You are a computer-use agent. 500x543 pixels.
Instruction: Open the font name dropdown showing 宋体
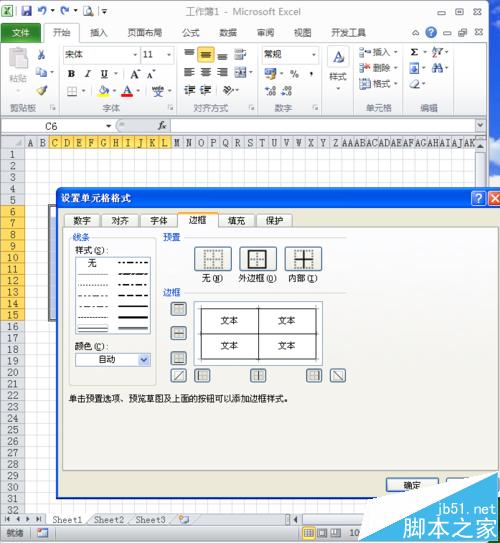point(135,55)
